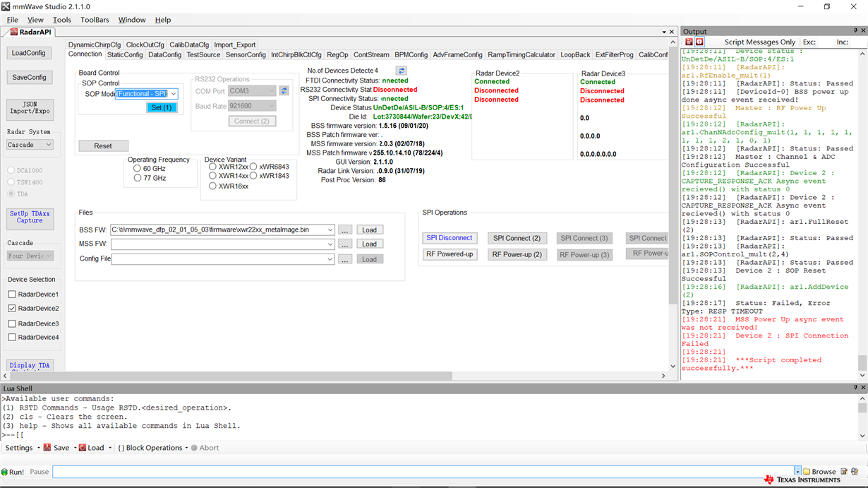Click the green Run! icon
The width and height of the screenshot is (868, 488).
(4, 472)
